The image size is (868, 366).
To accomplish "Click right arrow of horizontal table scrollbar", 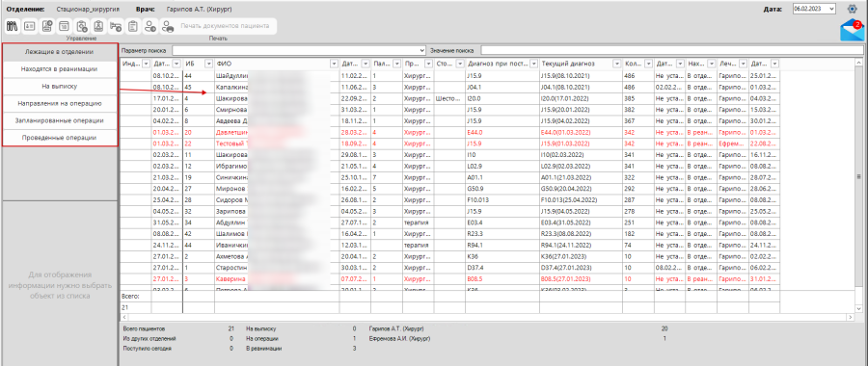I will 851,317.
